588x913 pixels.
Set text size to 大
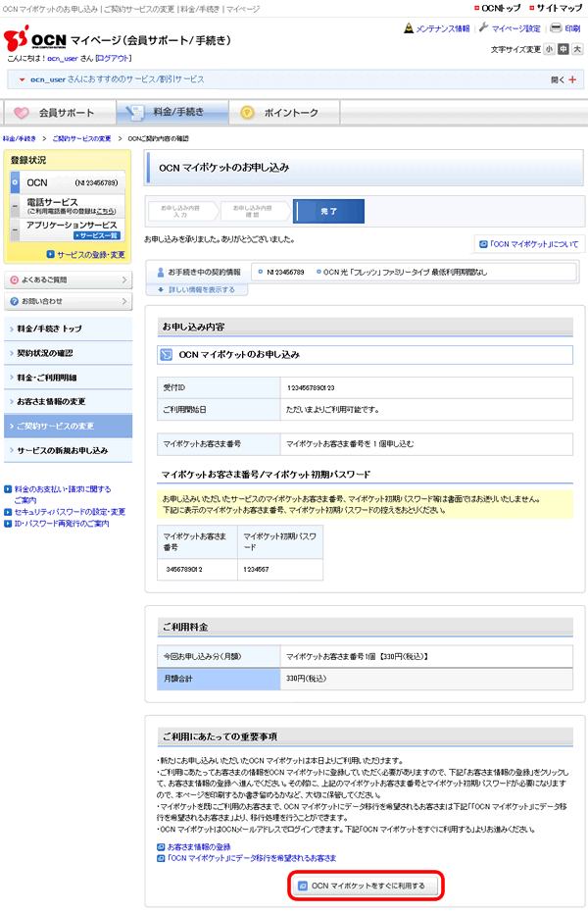(x=577, y=49)
